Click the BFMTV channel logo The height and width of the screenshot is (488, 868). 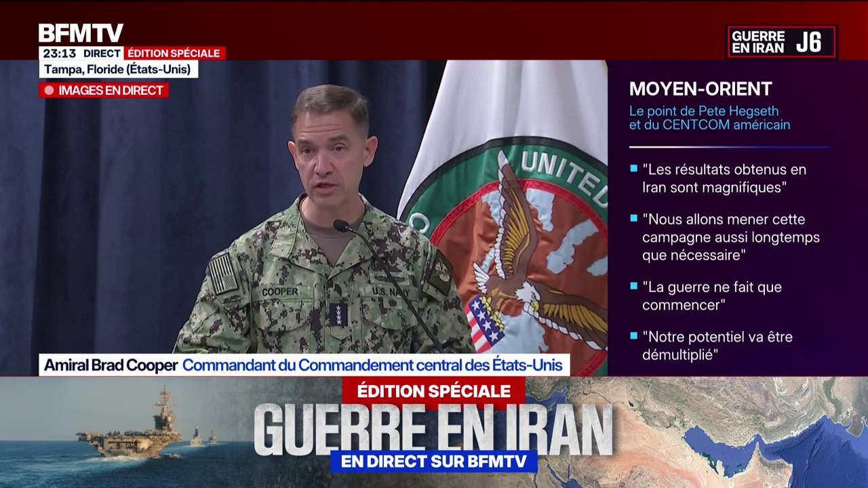point(81,33)
